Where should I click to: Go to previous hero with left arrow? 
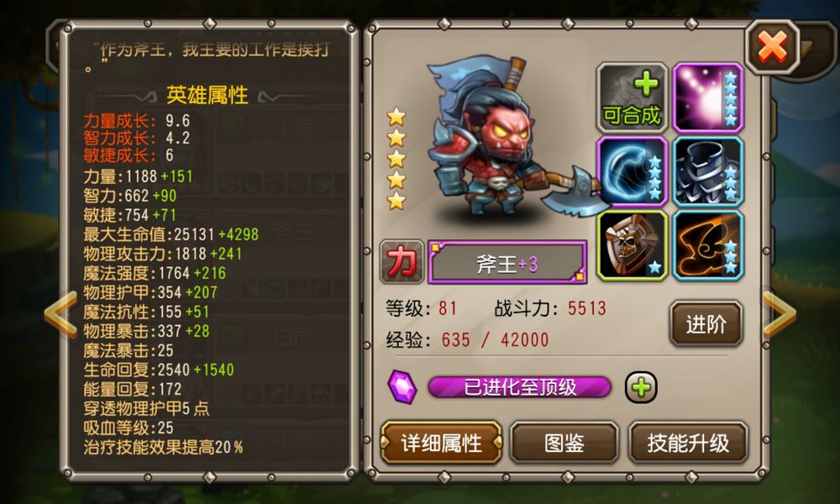[x=60, y=315]
